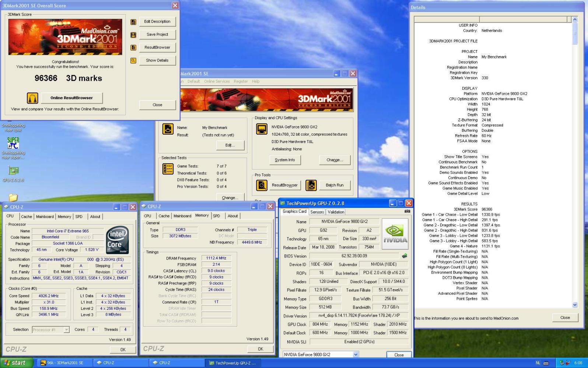Click Save Project button

157,35
